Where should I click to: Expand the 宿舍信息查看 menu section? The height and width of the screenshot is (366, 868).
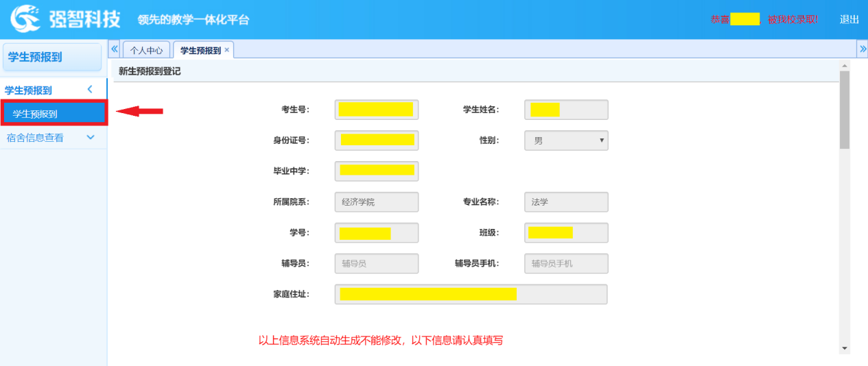90,138
